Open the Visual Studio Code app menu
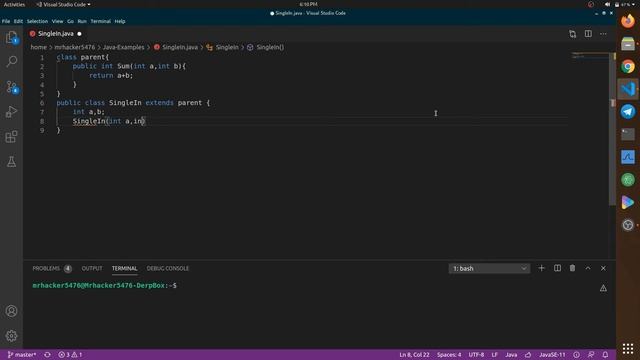The width and height of the screenshot is (640, 360). pos(63,4)
